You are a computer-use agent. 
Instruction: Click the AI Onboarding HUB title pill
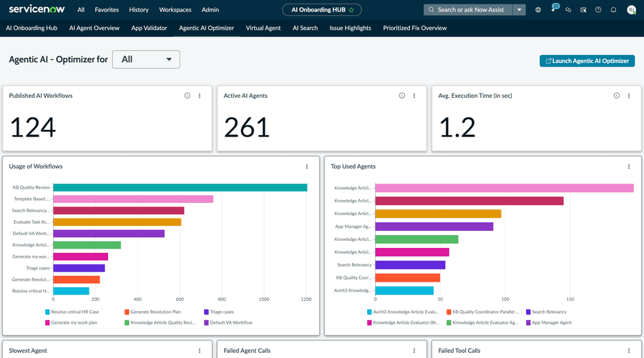tap(321, 10)
